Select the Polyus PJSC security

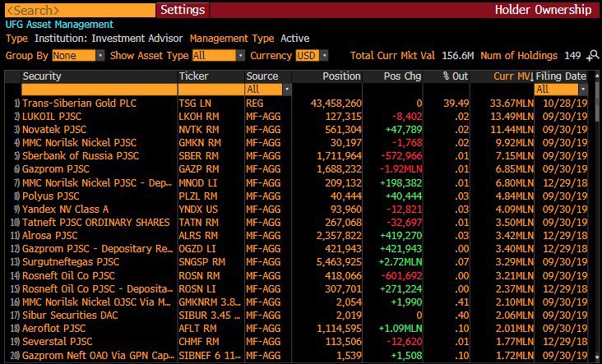pos(51,196)
